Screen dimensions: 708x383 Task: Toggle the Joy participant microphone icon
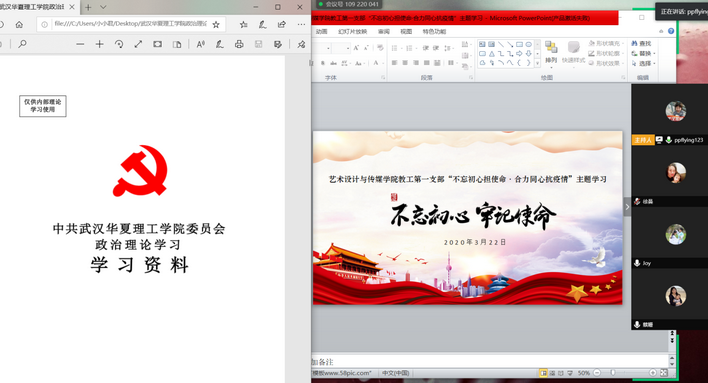[637, 263]
